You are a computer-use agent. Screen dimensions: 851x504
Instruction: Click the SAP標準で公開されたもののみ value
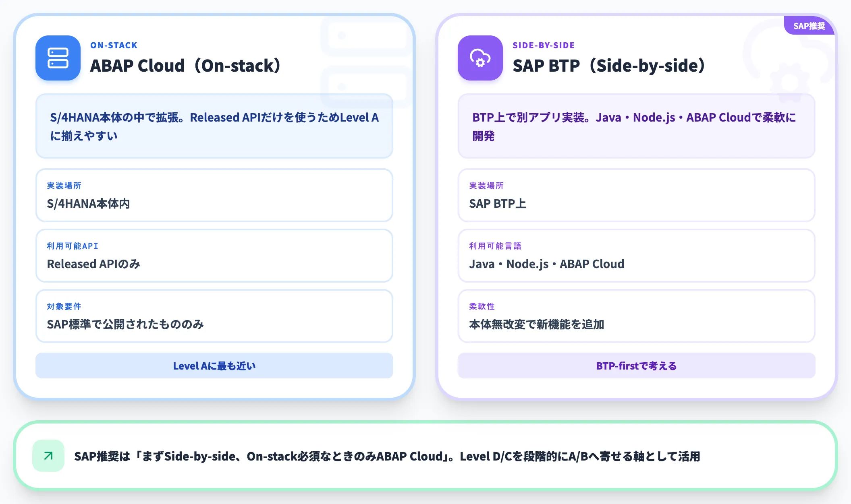point(125,324)
